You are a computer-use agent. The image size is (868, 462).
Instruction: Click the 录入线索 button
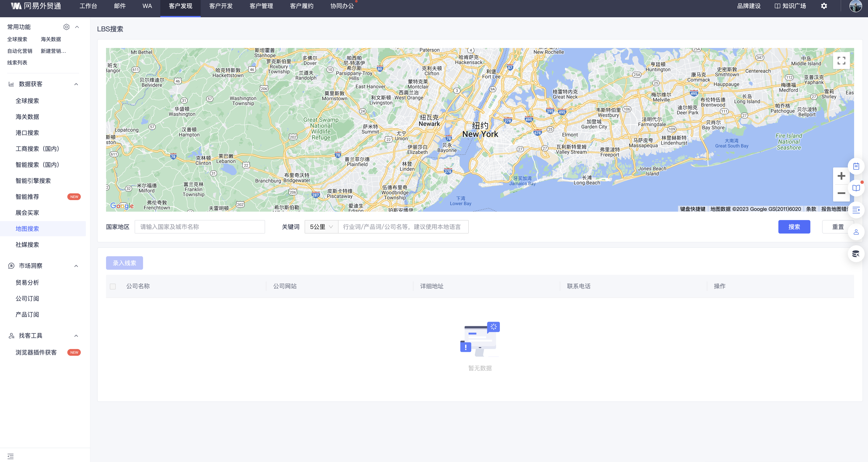click(x=124, y=263)
